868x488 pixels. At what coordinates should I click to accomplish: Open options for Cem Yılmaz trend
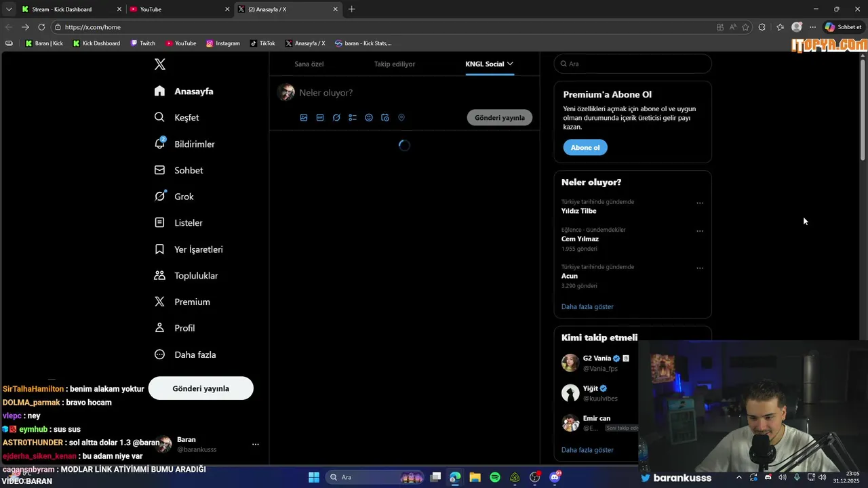[x=700, y=230]
